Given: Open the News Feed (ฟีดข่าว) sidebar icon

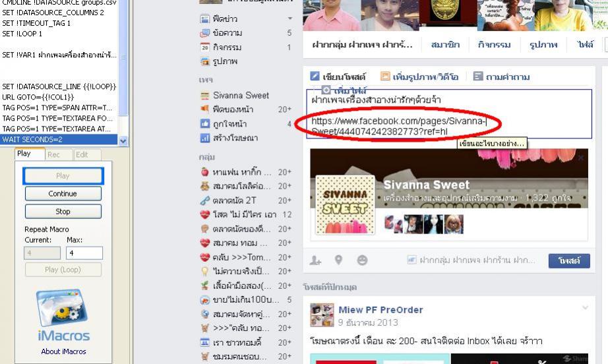Looking at the screenshot, I should point(204,18).
